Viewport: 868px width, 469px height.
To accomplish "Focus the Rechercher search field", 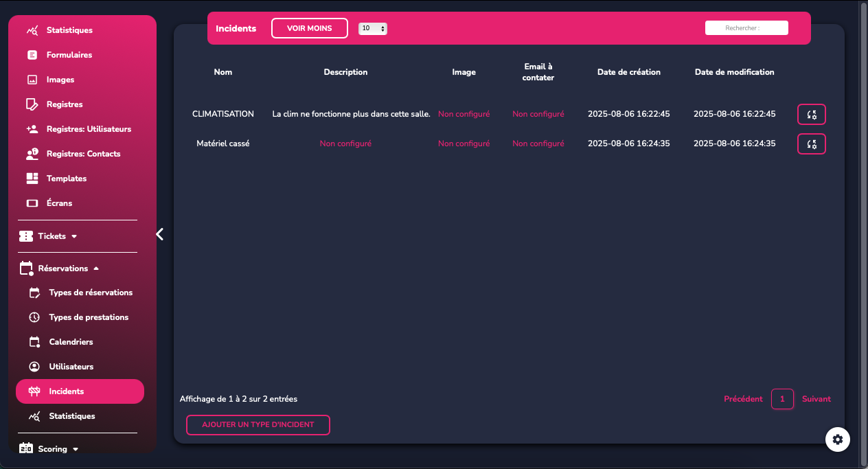I will [x=746, y=28].
